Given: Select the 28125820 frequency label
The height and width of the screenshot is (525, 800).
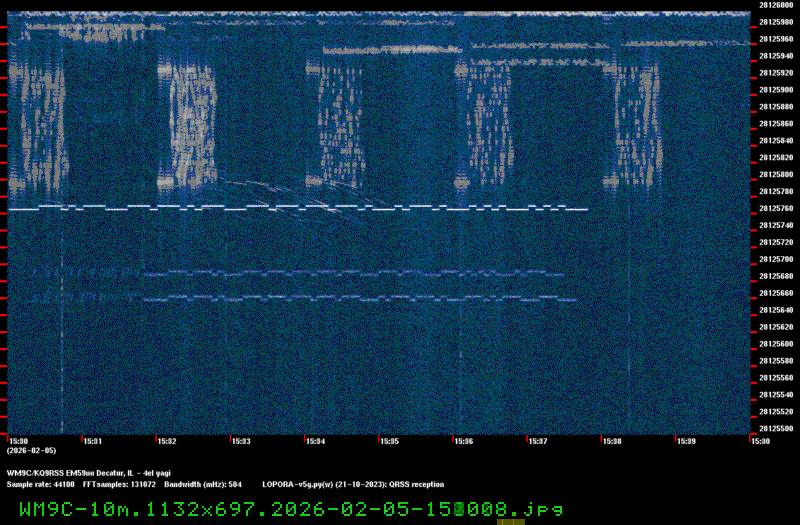Looking at the screenshot, I should 776,158.
